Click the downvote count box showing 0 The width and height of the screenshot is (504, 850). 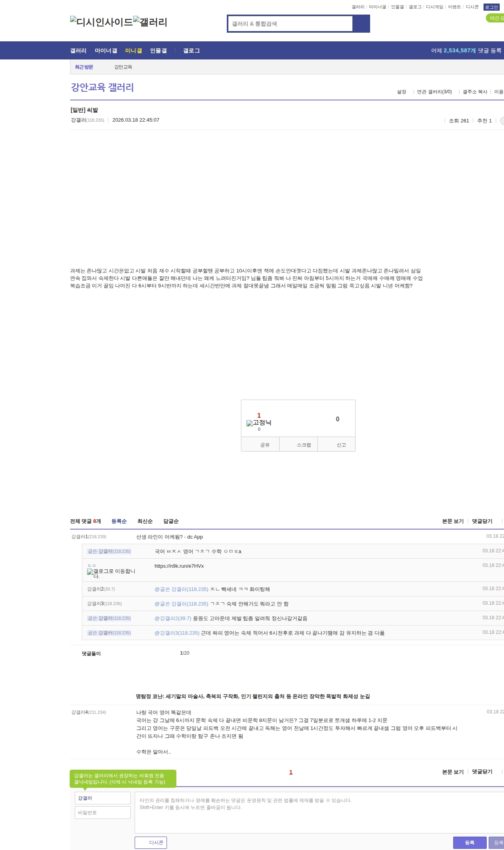tap(337, 419)
